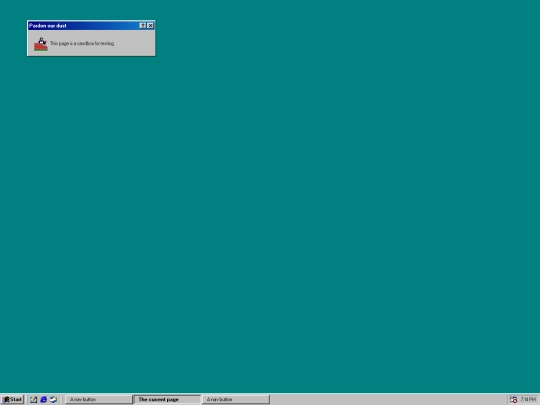Click the system tray icon beside the clock
This screenshot has height=405, width=540.
[x=513, y=399]
